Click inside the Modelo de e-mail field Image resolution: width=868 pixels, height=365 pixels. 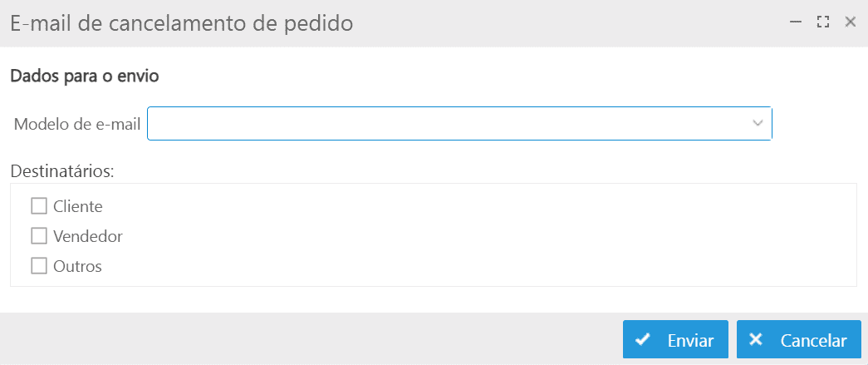tap(449, 123)
